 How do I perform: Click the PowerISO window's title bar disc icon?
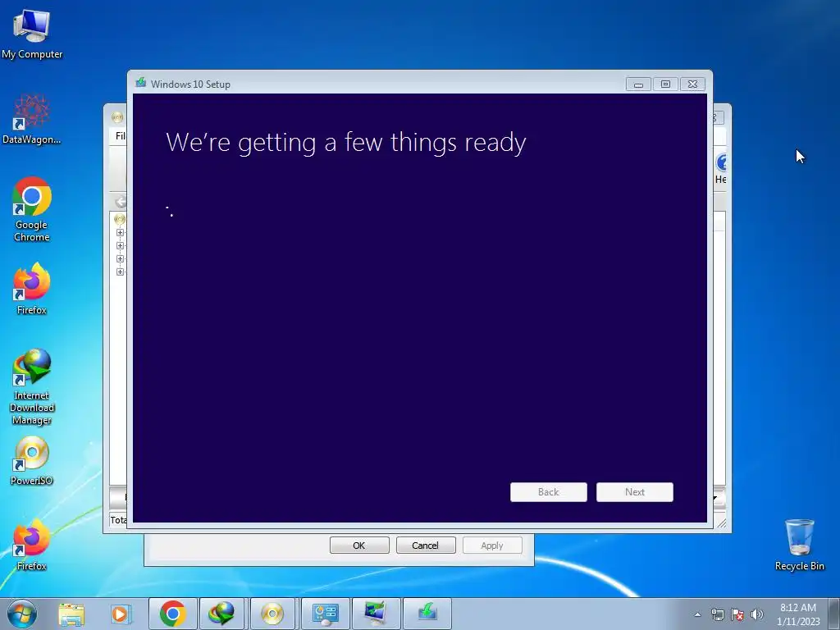click(x=117, y=116)
